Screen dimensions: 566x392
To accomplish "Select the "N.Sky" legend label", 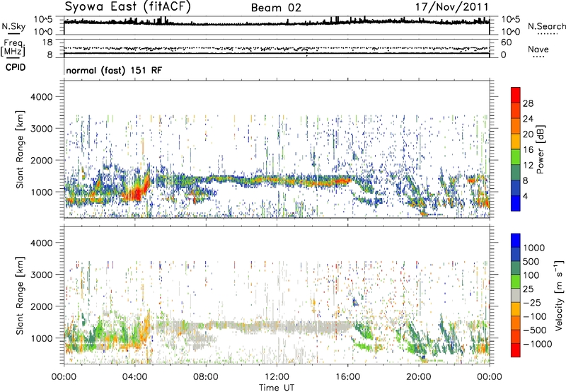I will (13, 26).
